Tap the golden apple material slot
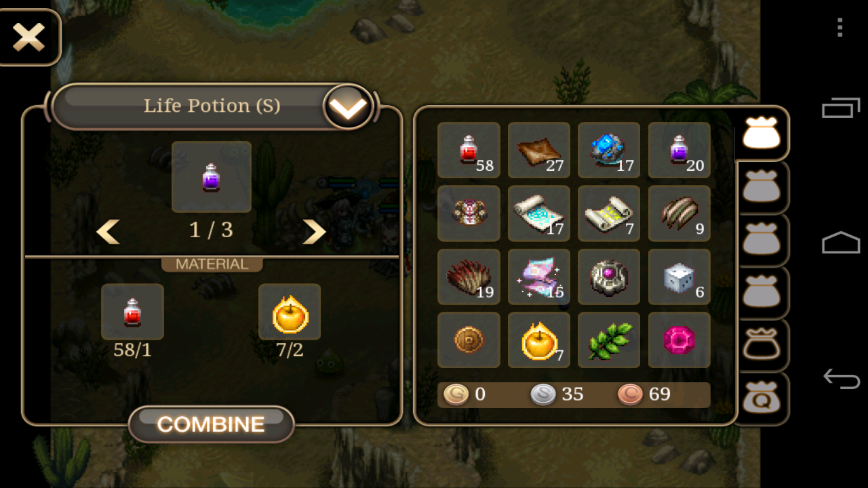868x488 pixels. (290, 312)
